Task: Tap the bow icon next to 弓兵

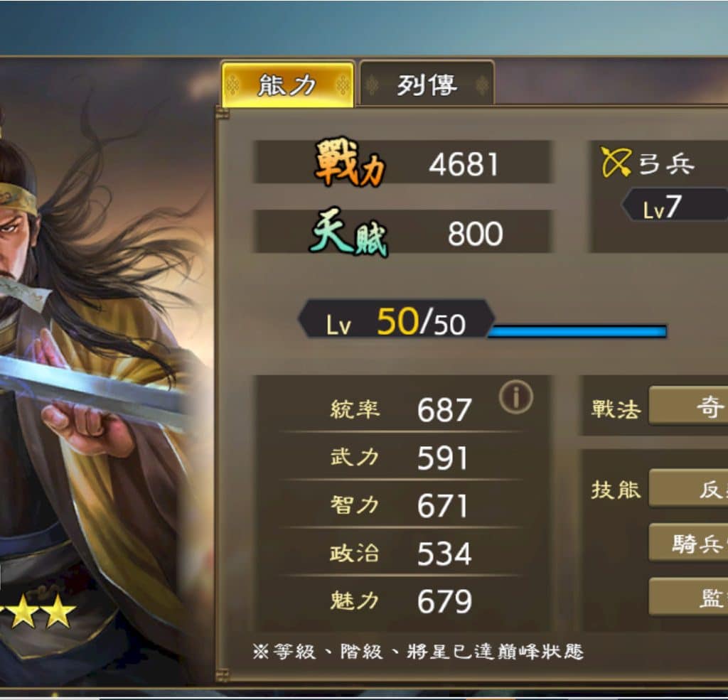Action: [x=616, y=162]
